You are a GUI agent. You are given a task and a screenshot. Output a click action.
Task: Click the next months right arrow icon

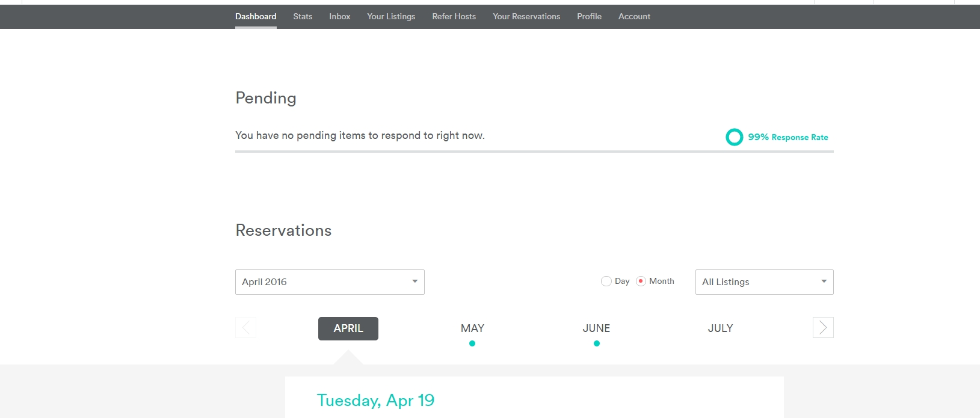(822, 328)
